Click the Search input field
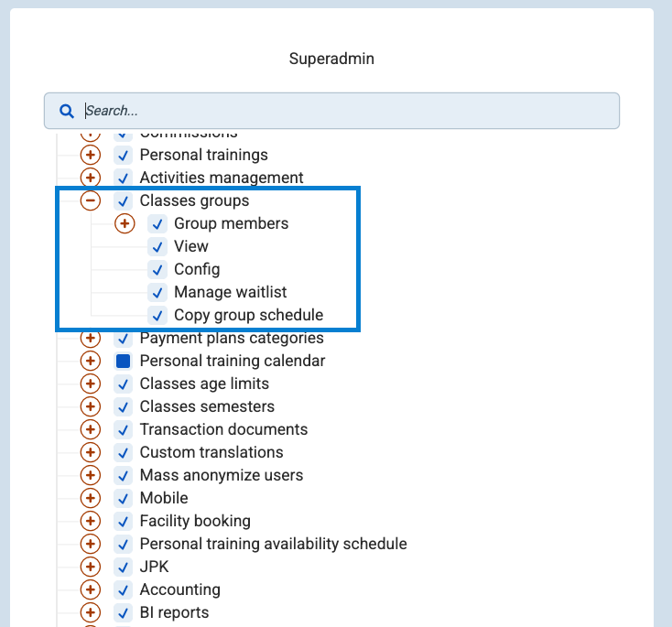672x627 pixels. pos(348,111)
